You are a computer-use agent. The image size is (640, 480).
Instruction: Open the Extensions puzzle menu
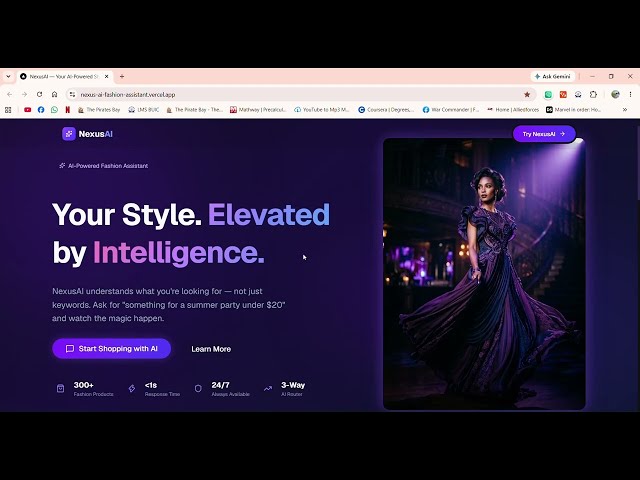pos(593,94)
